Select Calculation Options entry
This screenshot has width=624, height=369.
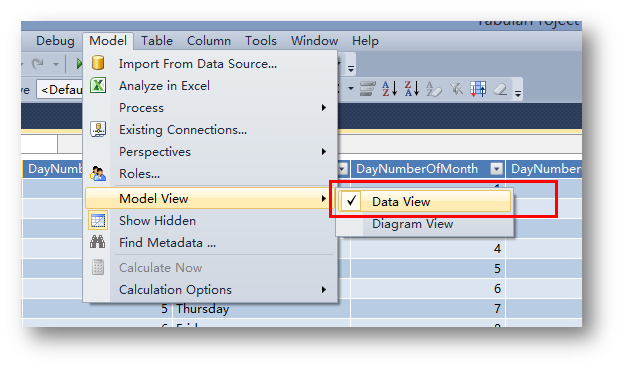(211, 289)
